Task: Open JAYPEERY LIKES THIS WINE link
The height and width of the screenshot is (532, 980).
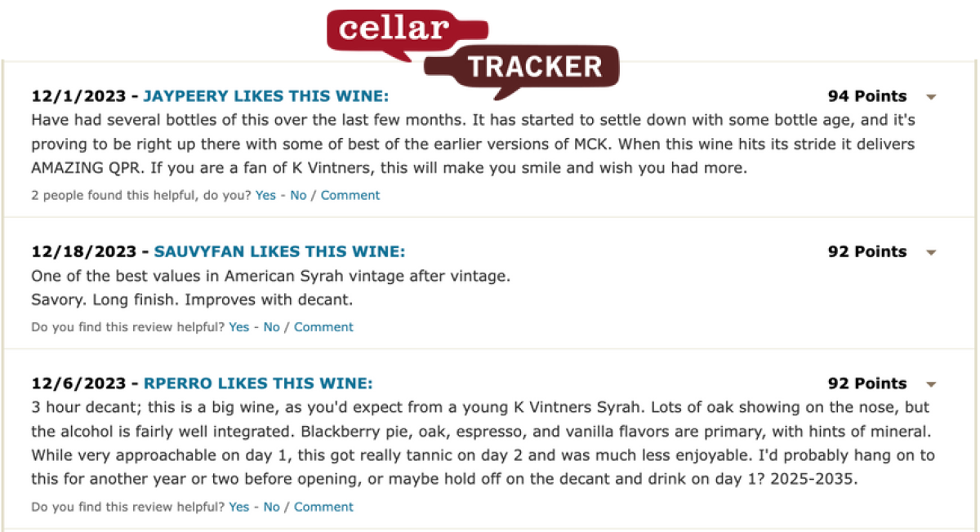Action: coord(265,96)
